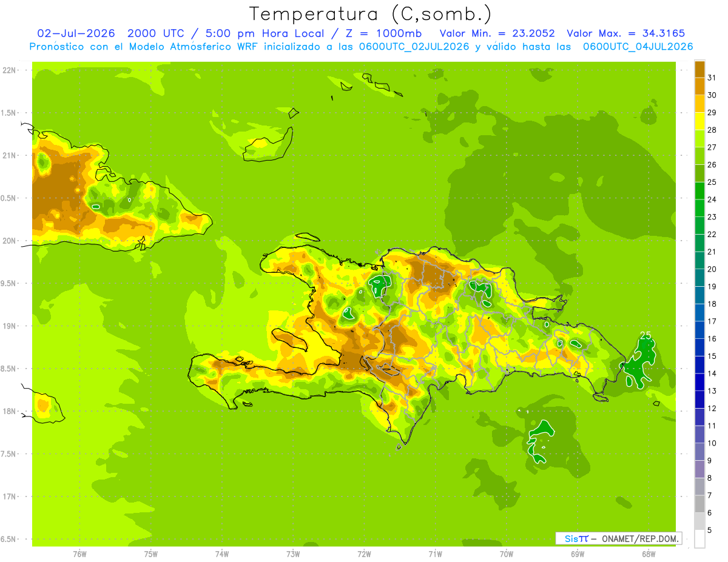The image size is (728, 562).
Task: Click the legend value "27"
Action: [x=712, y=147]
